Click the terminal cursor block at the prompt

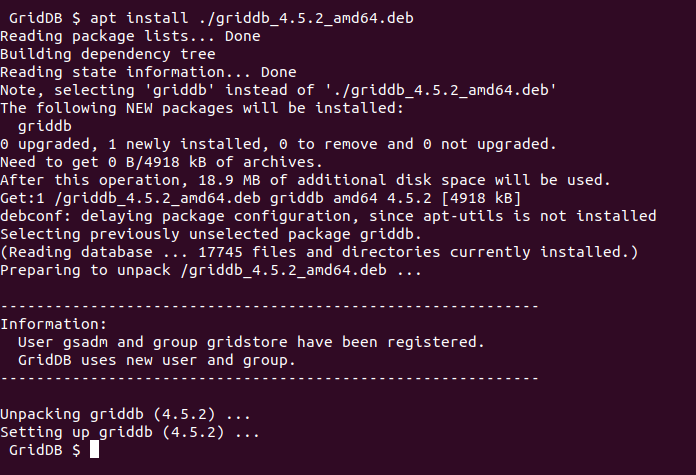coord(94,451)
